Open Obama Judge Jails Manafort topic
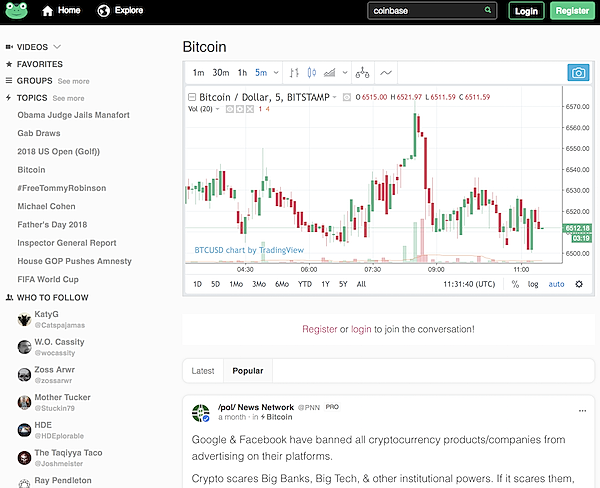 click(73, 115)
